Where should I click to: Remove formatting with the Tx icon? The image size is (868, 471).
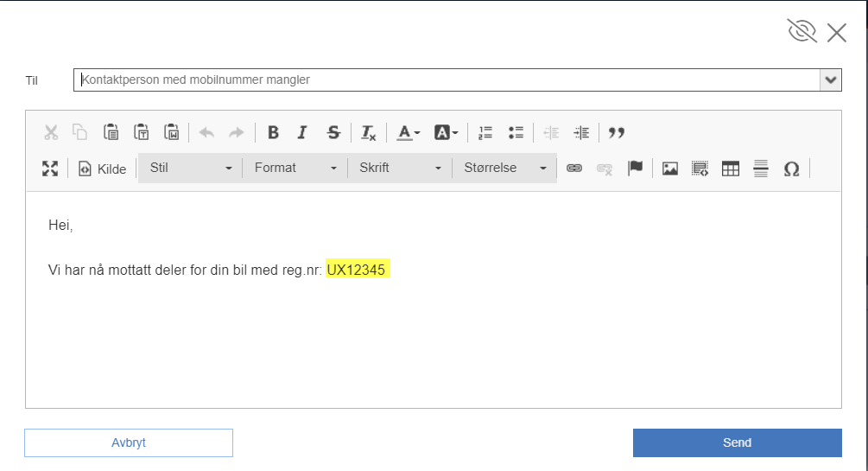coord(368,133)
